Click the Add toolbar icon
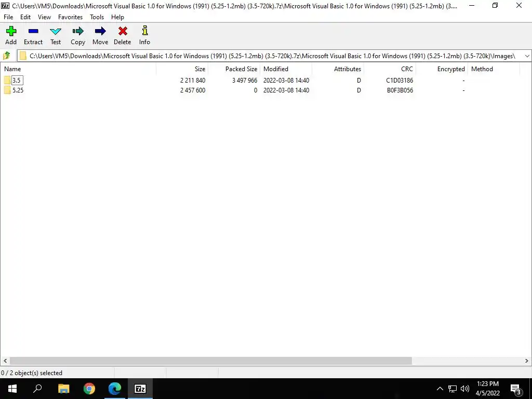 click(11, 32)
